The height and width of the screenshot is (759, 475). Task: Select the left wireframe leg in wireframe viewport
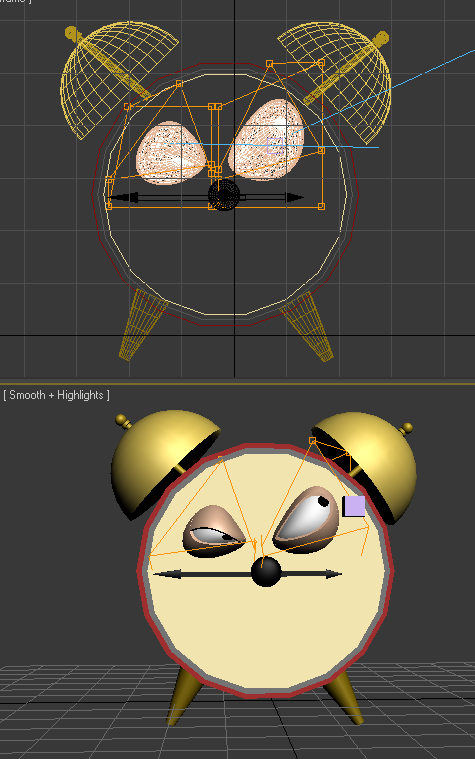[x=141, y=323]
